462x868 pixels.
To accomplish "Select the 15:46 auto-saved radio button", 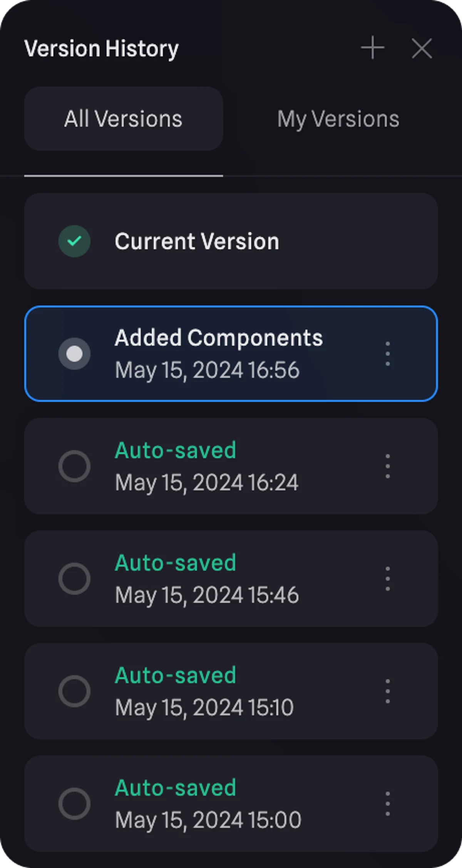I will 74,578.
